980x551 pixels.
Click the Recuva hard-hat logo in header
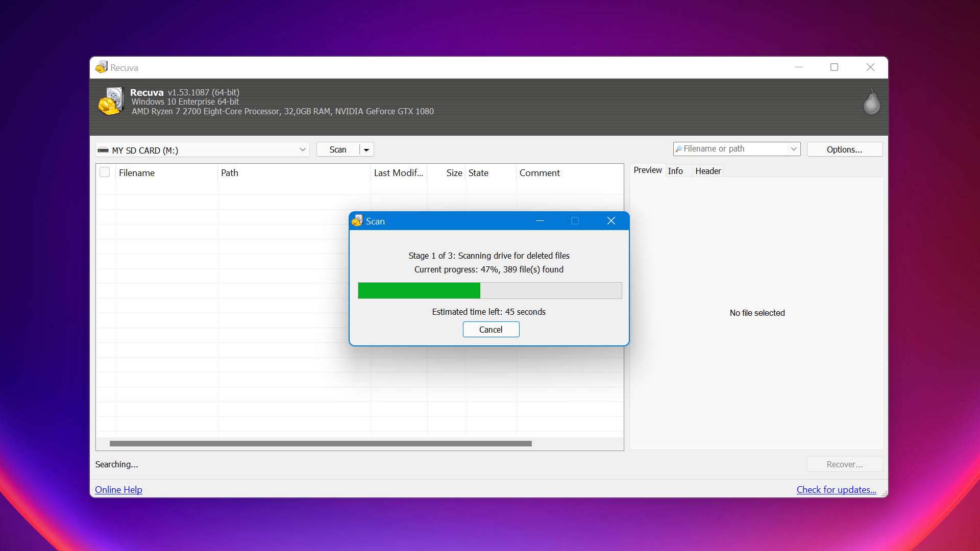pyautogui.click(x=111, y=101)
